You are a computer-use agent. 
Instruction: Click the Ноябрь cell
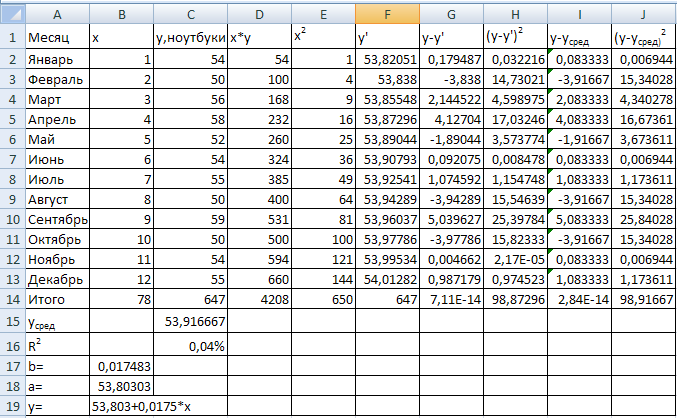coord(57,259)
